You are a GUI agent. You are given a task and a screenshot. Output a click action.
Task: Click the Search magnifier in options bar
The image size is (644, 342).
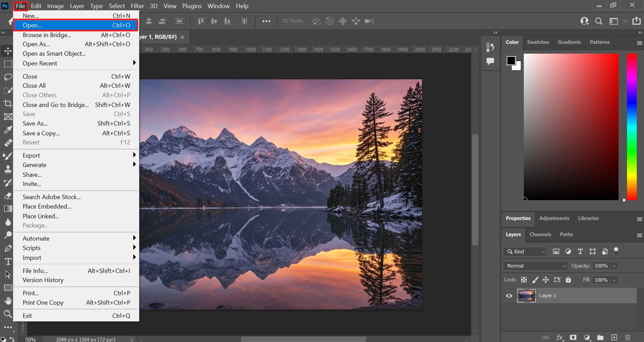[x=599, y=21]
